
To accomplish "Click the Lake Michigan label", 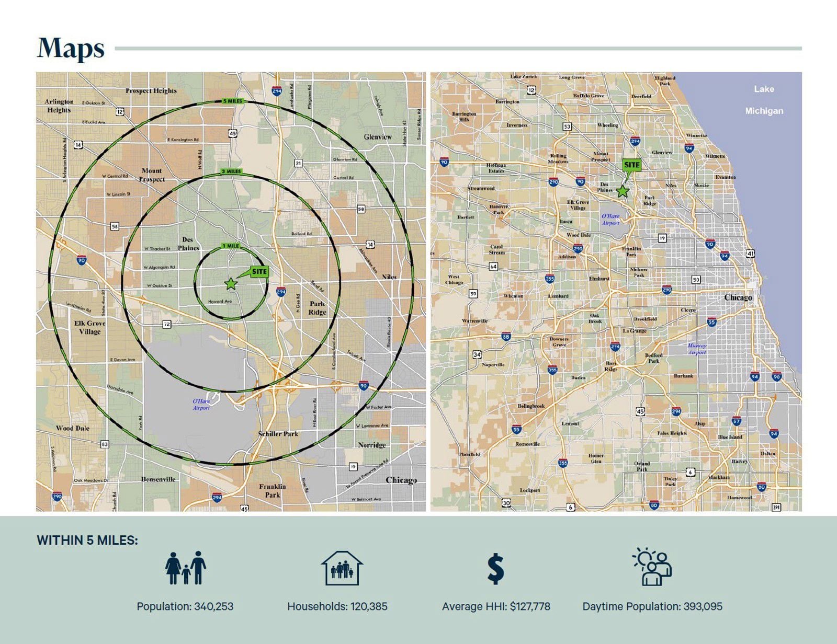I will click(764, 100).
